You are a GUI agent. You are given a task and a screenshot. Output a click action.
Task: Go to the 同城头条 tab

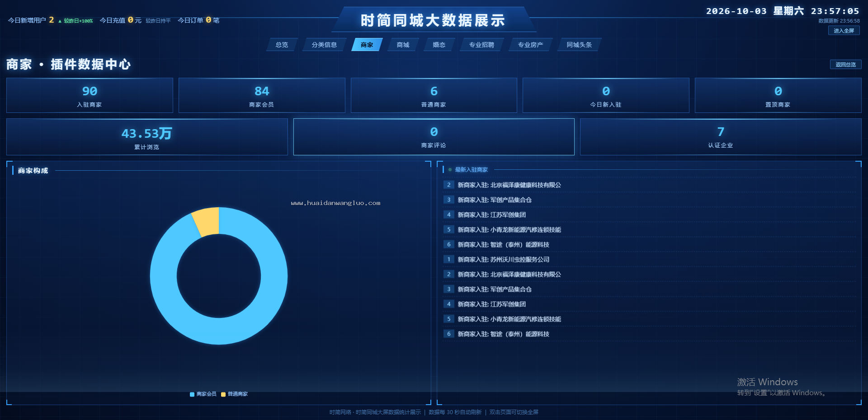(x=579, y=45)
